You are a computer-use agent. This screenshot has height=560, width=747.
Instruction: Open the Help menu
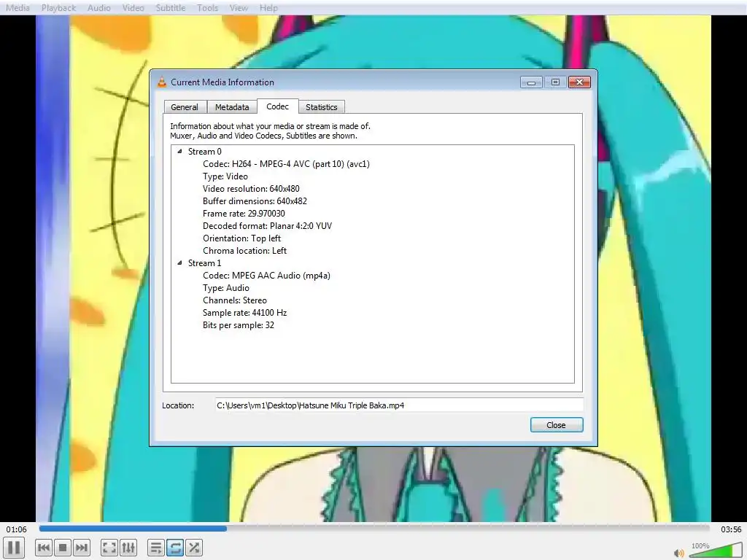tap(268, 8)
